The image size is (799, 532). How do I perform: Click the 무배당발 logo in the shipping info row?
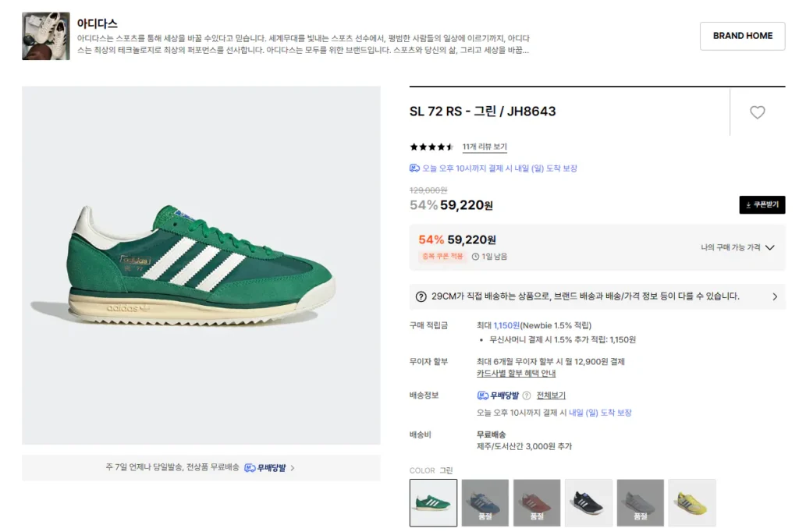tap(498, 395)
